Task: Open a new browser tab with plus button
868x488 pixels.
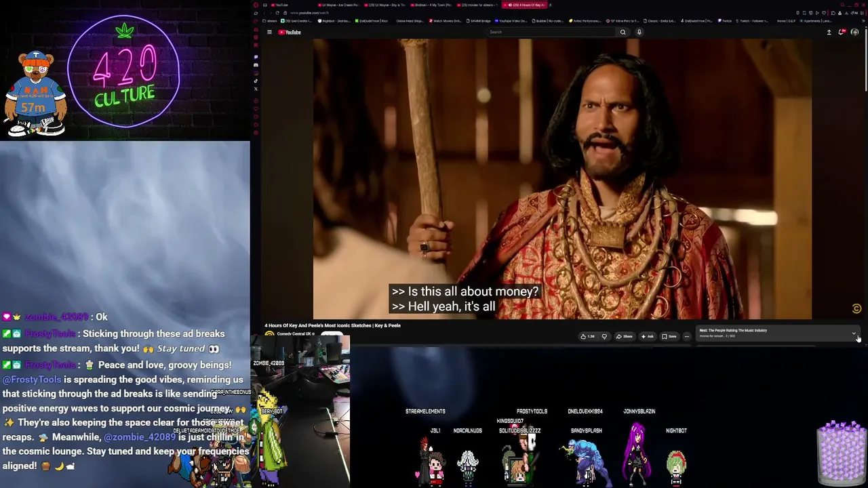Action: (x=551, y=5)
